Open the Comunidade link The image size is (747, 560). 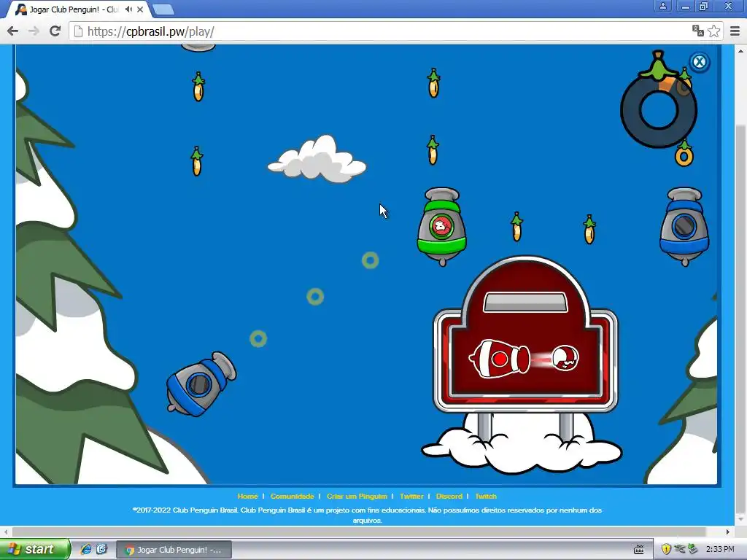tap(292, 496)
